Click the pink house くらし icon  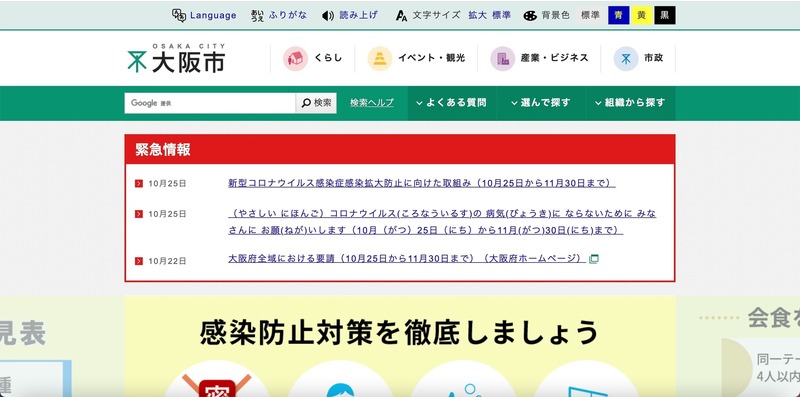point(295,58)
